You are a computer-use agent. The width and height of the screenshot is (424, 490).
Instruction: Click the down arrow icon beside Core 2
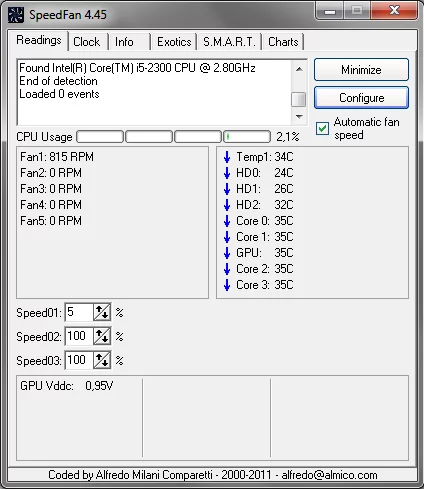click(x=227, y=269)
